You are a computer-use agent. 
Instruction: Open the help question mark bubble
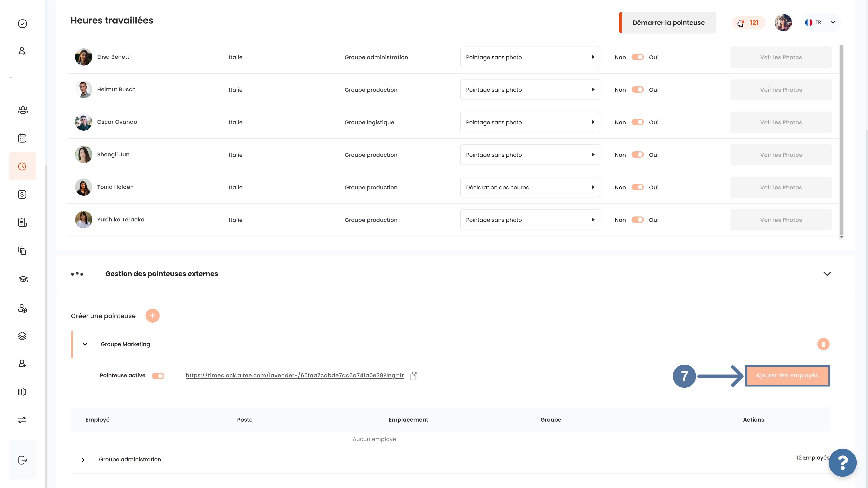[x=842, y=462]
